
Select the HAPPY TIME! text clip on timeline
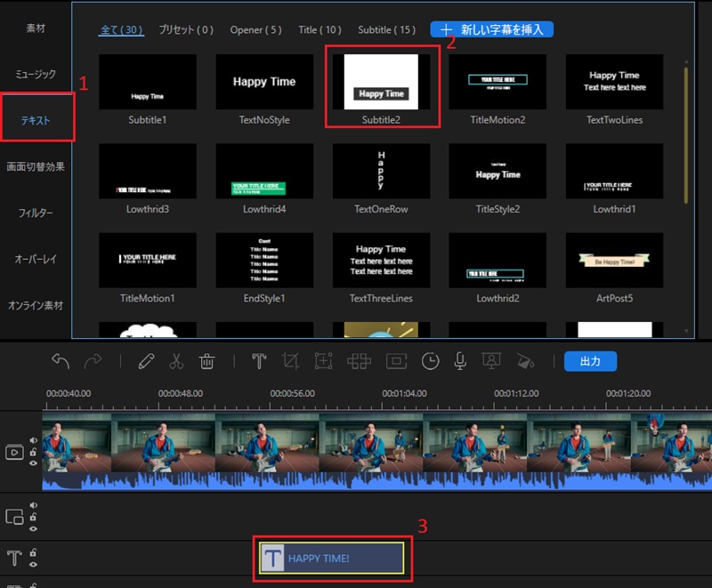click(x=332, y=558)
